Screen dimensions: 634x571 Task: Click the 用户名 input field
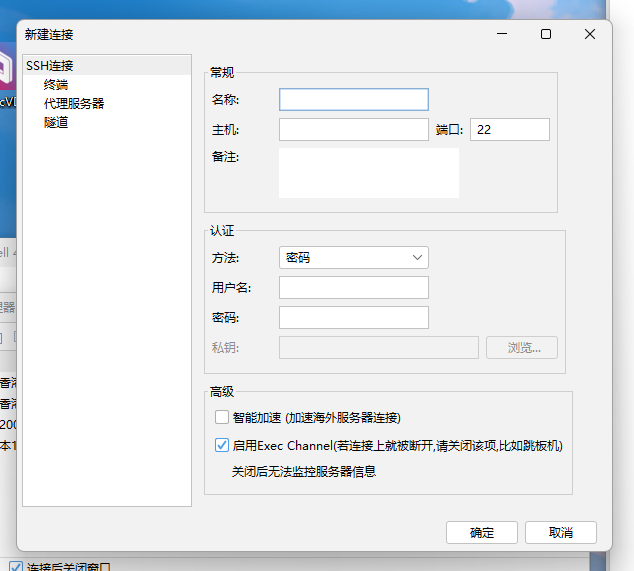click(353, 288)
